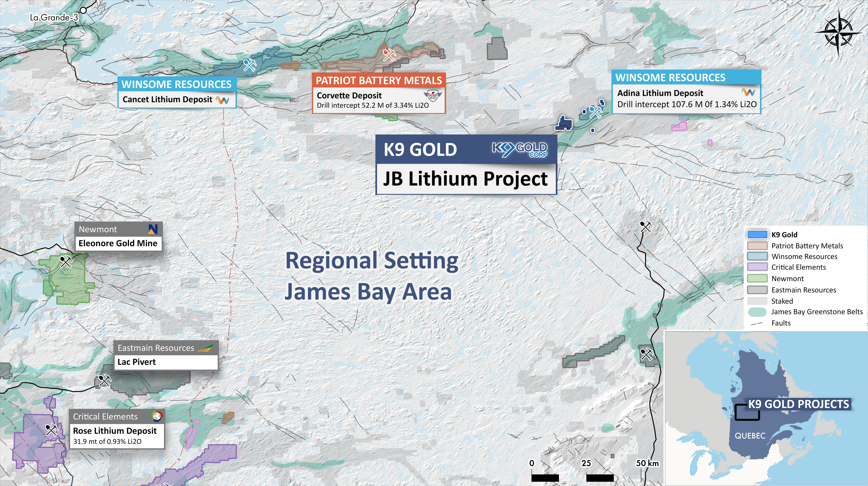Click the Newmont N logo
This screenshot has height=486, width=868.
click(153, 229)
